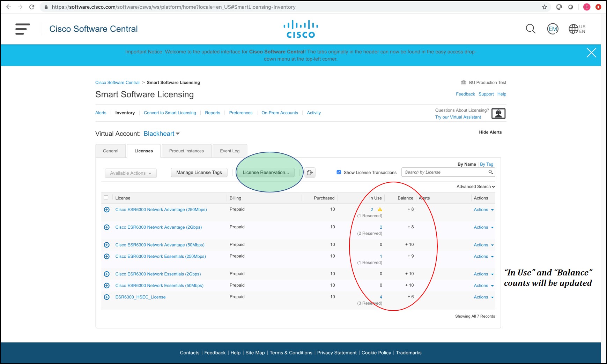Open Convert to Smart Licensing

click(170, 113)
